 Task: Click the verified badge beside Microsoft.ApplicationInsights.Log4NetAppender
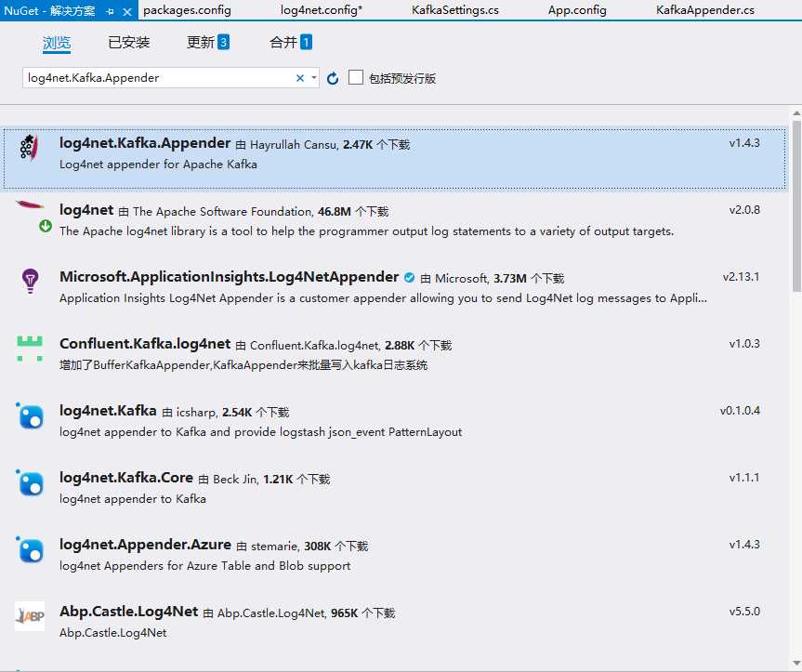(x=409, y=278)
